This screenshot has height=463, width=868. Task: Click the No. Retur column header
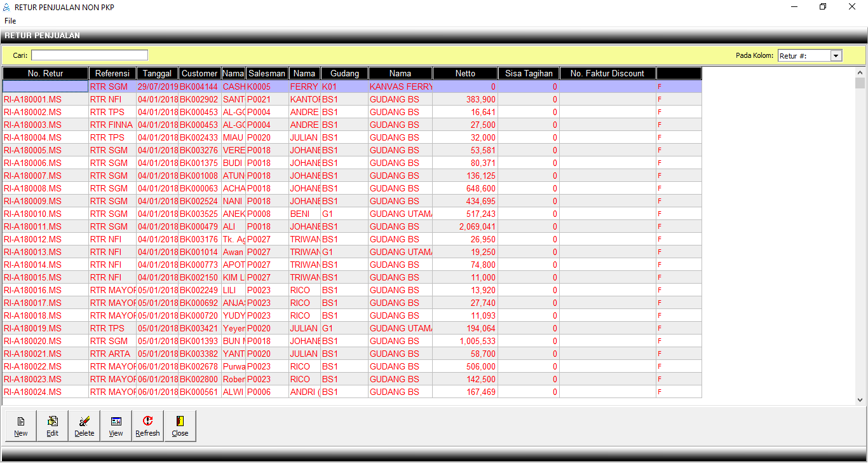tap(46, 74)
